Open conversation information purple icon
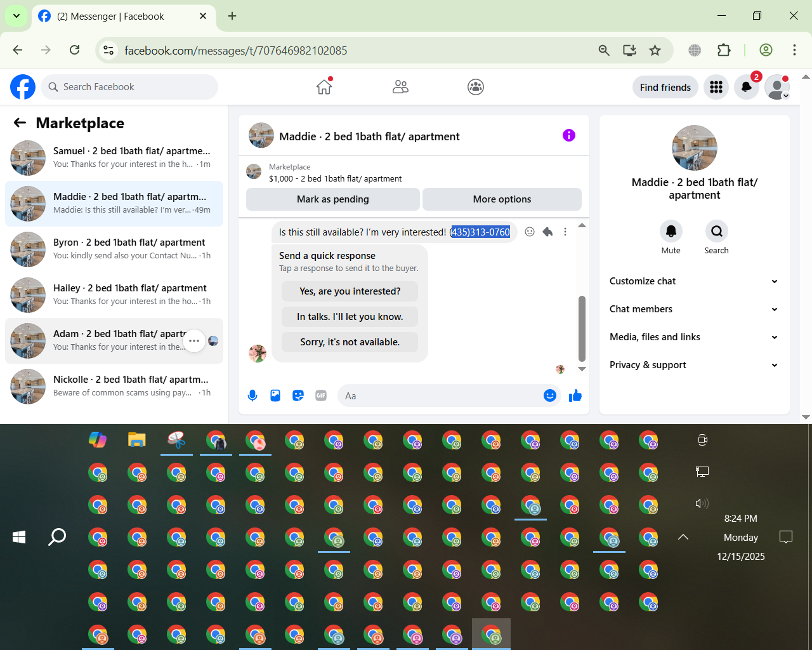The image size is (812, 650). tap(569, 135)
